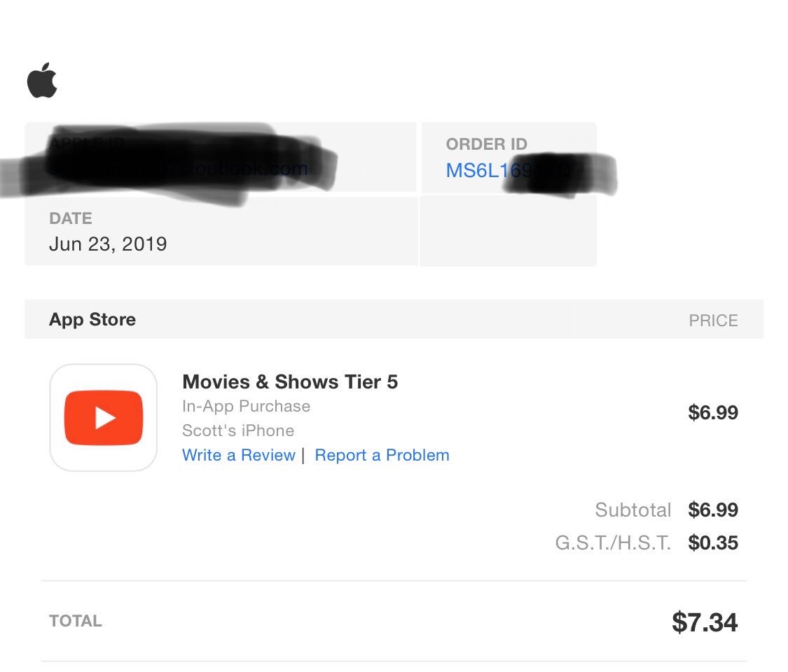Click the TOTAL label
The height and width of the screenshot is (672, 788).
pyautogui.click(x=76, y=621)
